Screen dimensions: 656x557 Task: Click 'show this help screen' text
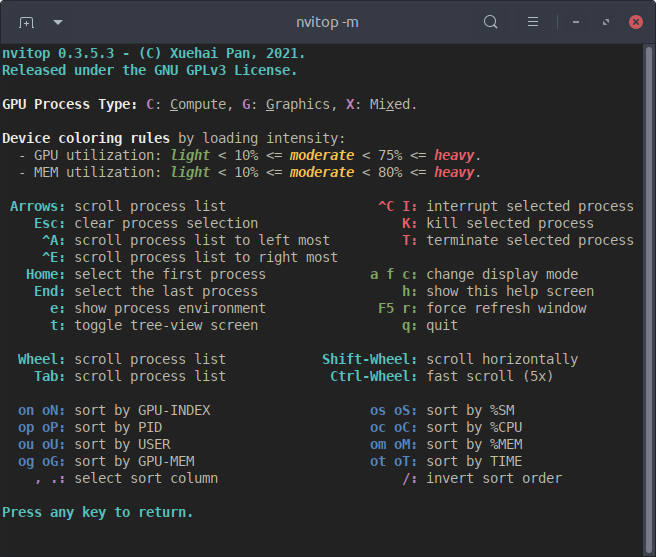click(x=510, y=291)
